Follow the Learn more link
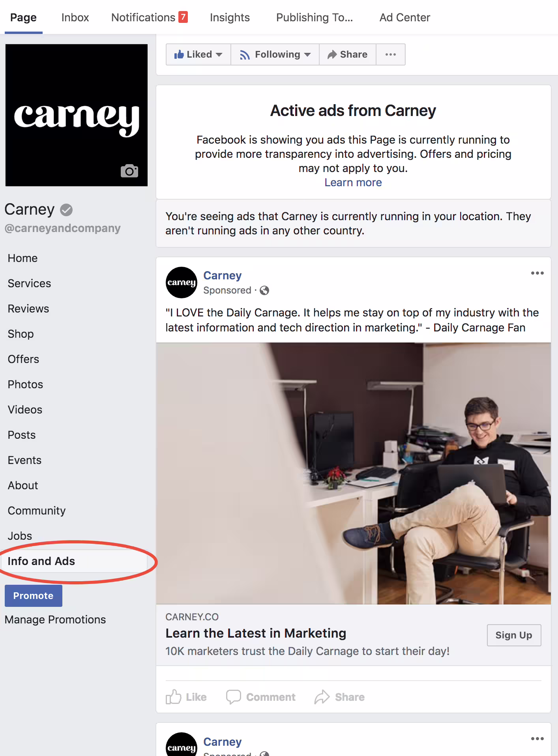The width and height of the screenshot is (558, 756). (x=353, y=183)
